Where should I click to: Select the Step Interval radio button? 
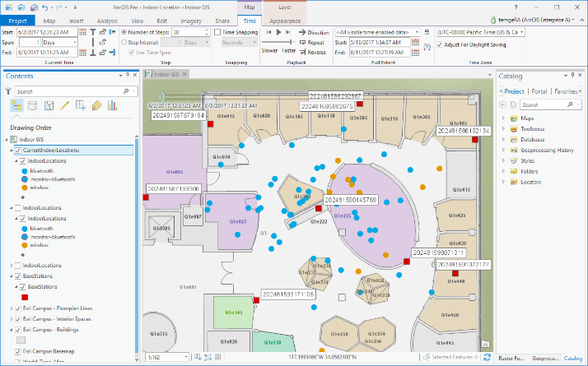click(124, 42)
